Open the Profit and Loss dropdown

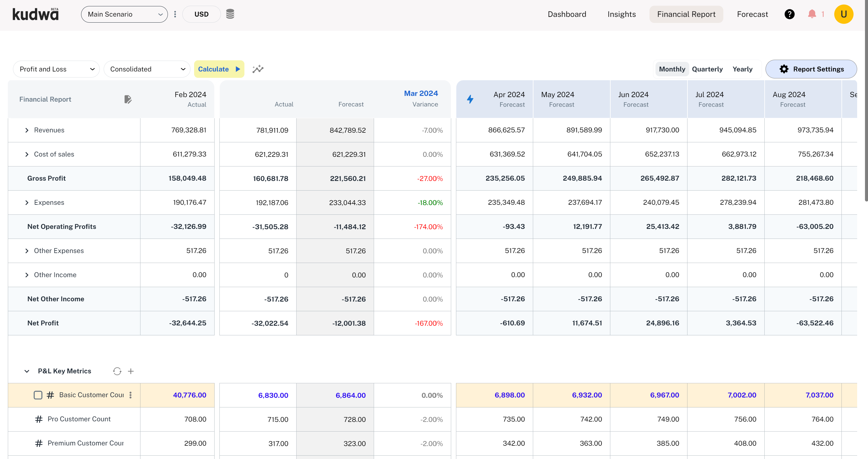[x=56, y=69]
